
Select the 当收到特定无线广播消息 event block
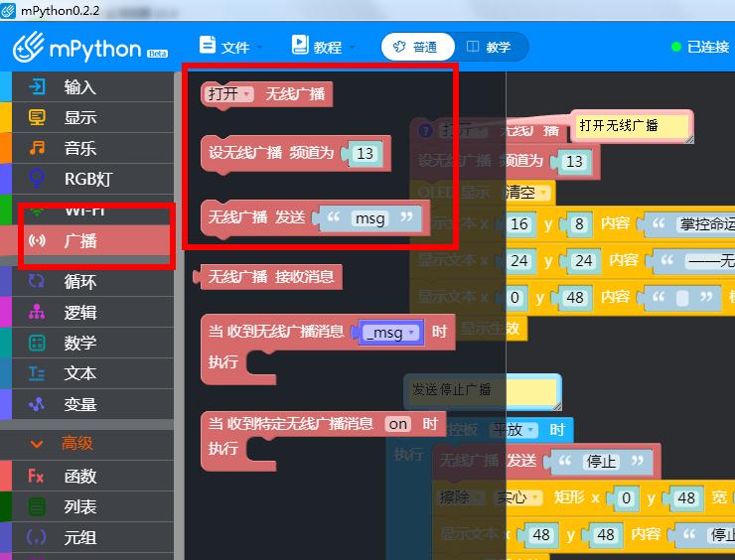coord(324,441)
